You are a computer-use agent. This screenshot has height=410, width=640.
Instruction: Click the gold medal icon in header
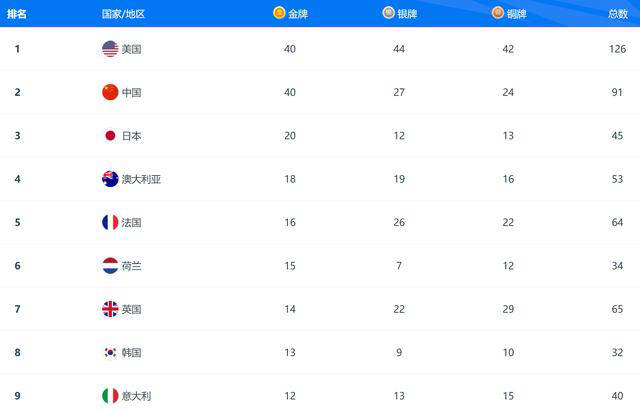(x=279, y=13)
